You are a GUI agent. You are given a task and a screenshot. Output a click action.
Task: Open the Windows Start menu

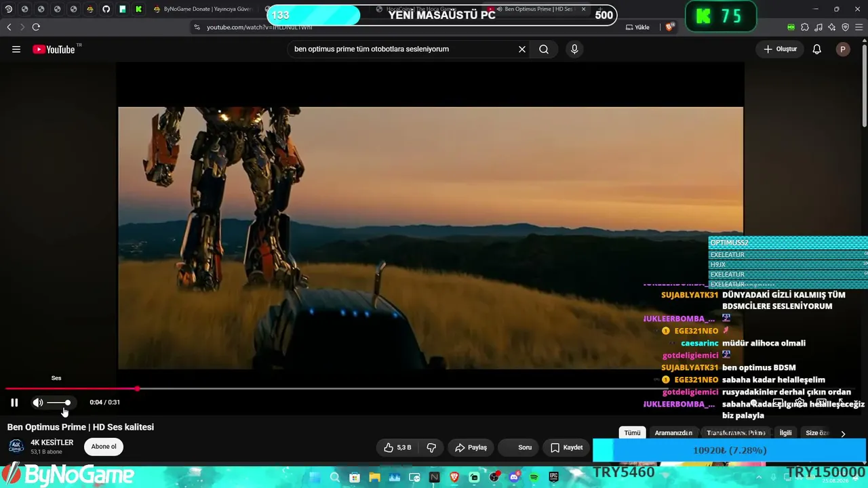315,478
